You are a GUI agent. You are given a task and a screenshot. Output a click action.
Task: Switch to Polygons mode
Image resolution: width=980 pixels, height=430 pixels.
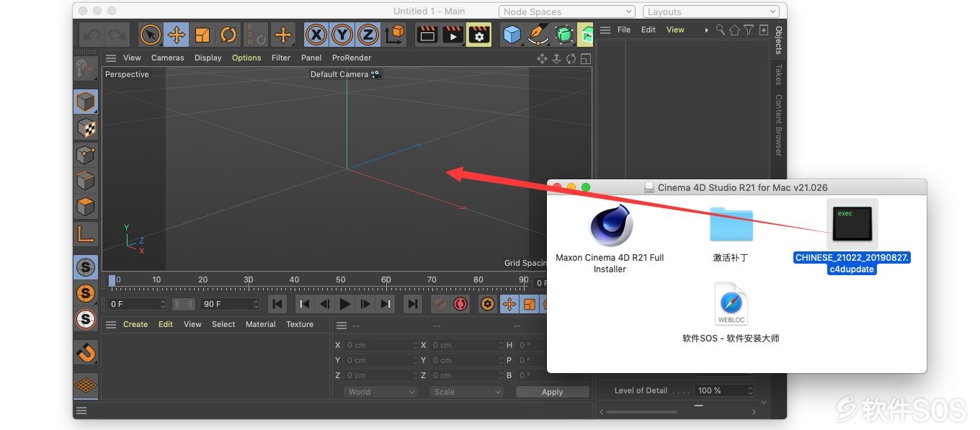(x=86, y=207)
